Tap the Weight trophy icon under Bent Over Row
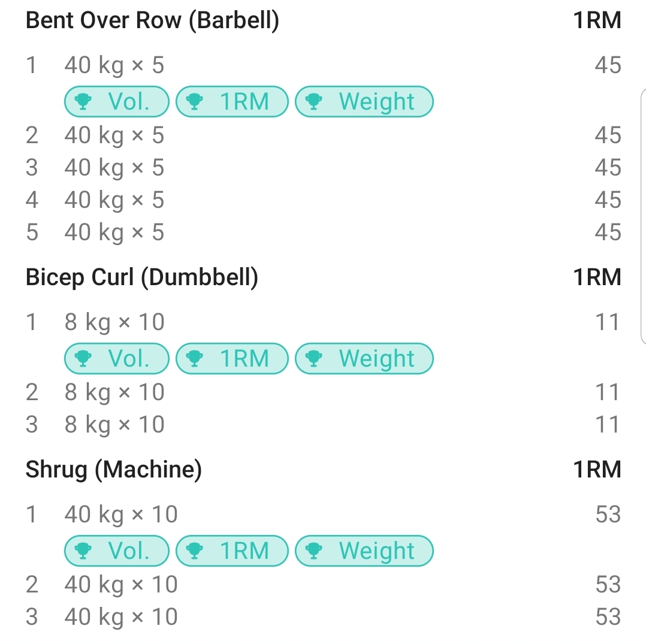Screen dimensions: 646x644 [313, 101]
